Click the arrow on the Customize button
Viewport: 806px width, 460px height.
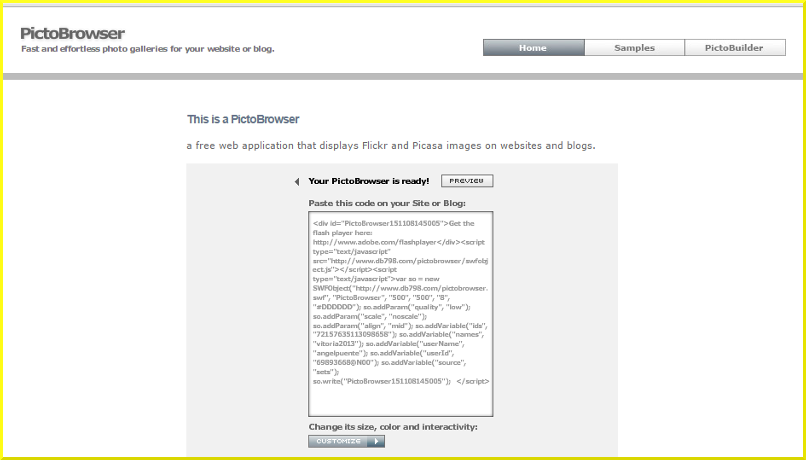tap(376, 440)
